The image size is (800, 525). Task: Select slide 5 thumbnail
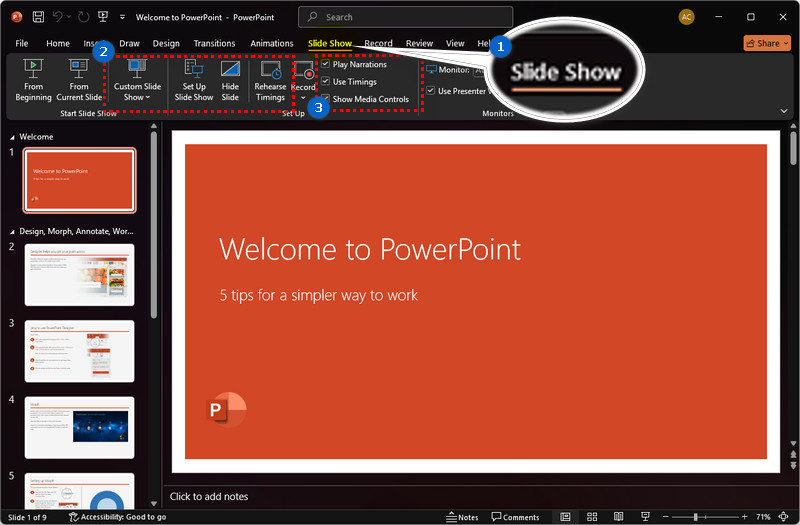(x=80, y=491)
